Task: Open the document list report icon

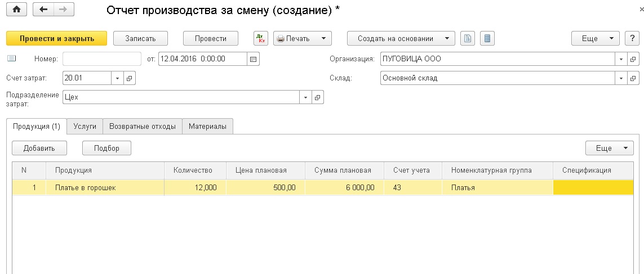Action: 487,39
